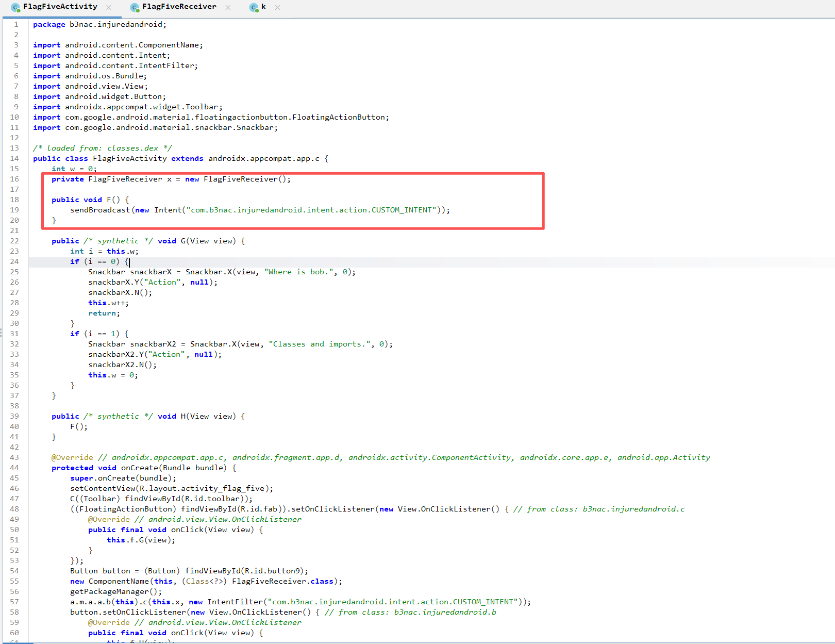Click the class icon on tab k

click(254, 7)
